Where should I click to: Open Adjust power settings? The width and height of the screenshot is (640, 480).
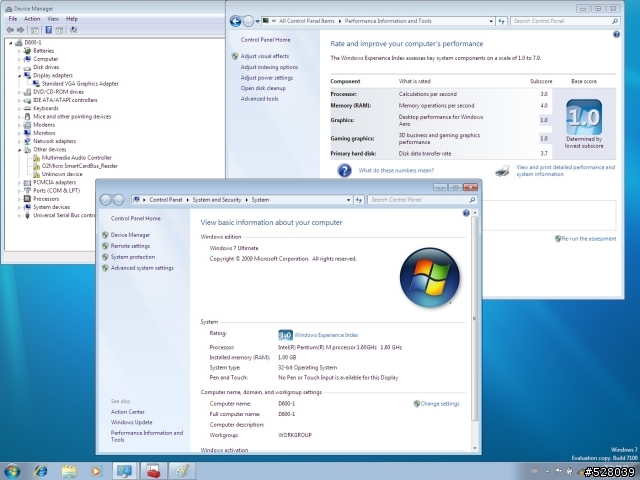267,78
